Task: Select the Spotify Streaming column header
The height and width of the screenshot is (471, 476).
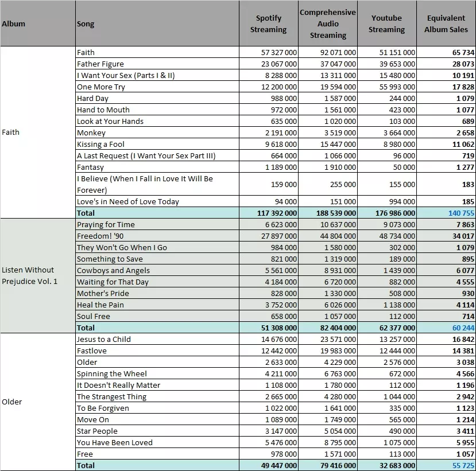Action: (269, 24)
